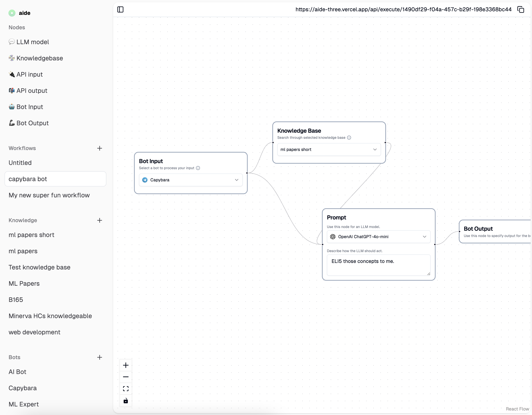
Task: Open the ML Expert bot
Action: click(24, 404)
